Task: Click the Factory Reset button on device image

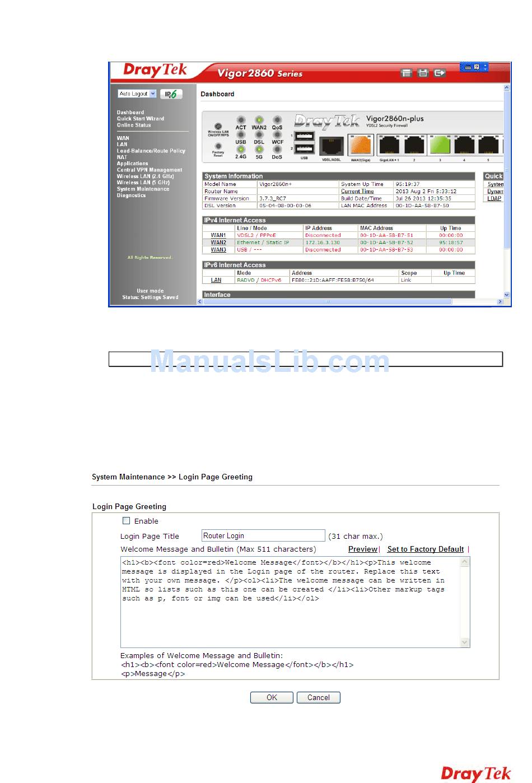Action: coord(218,146)
